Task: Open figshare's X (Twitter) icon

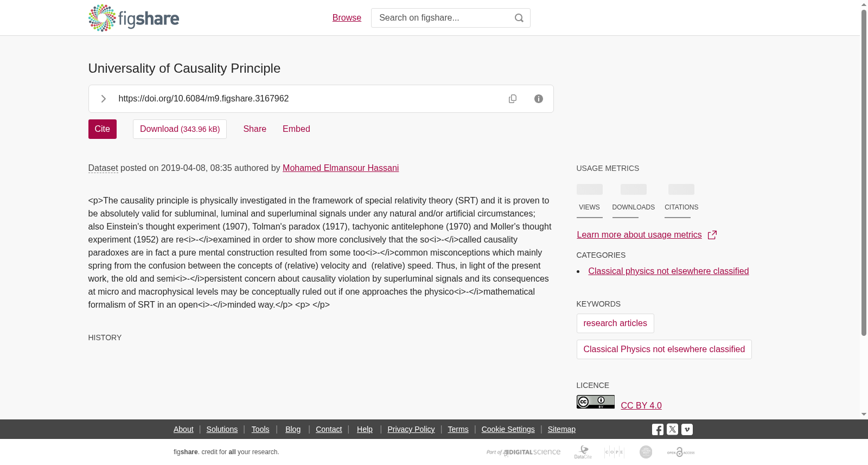Action: (x=672, y=429)
